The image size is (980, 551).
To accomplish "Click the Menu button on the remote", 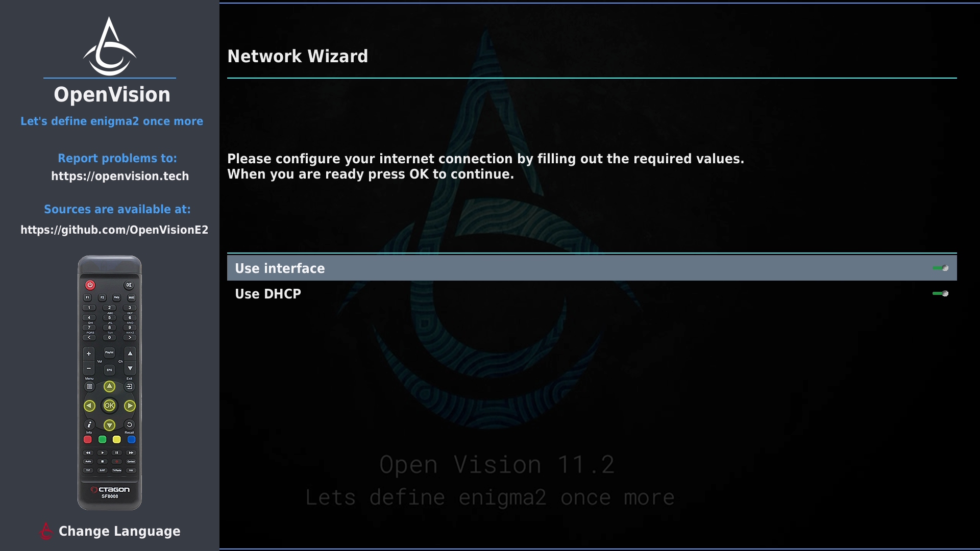I will [x=89, y=386].
